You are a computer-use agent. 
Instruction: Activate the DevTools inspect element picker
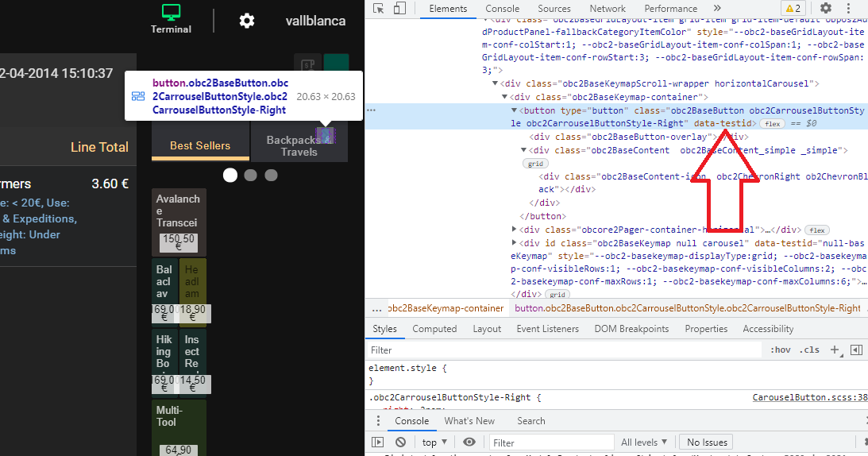(x=379, y=9)
